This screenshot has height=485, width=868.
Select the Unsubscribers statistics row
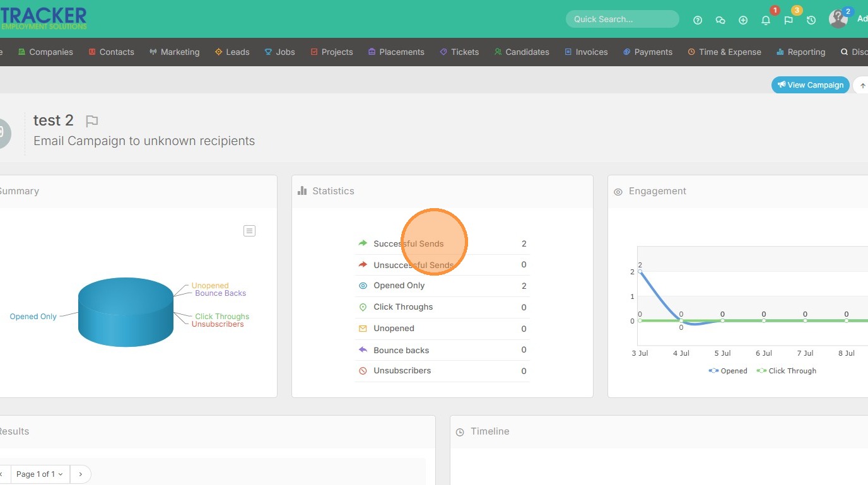point(442,371)
